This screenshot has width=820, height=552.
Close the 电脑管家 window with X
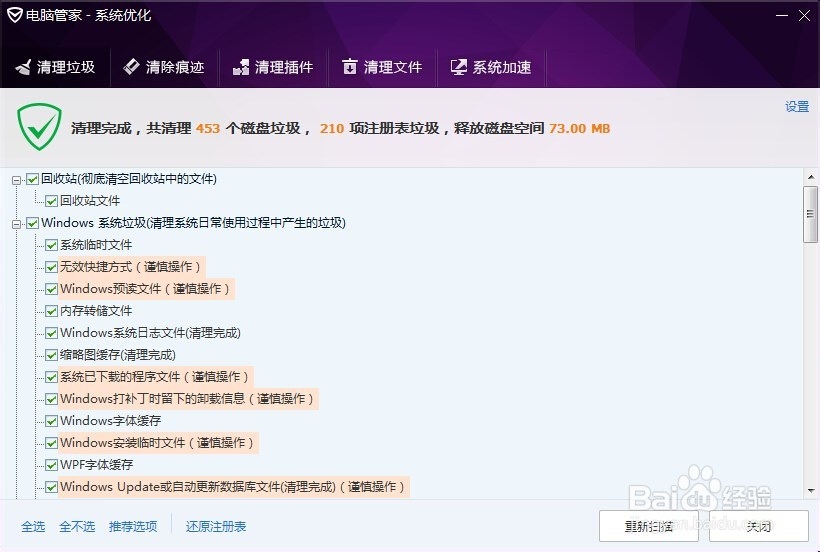804,16
